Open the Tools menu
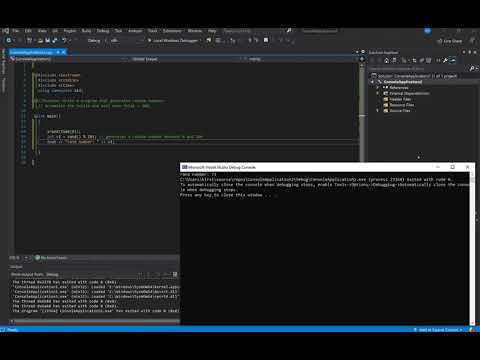 [x=152, y=31]
